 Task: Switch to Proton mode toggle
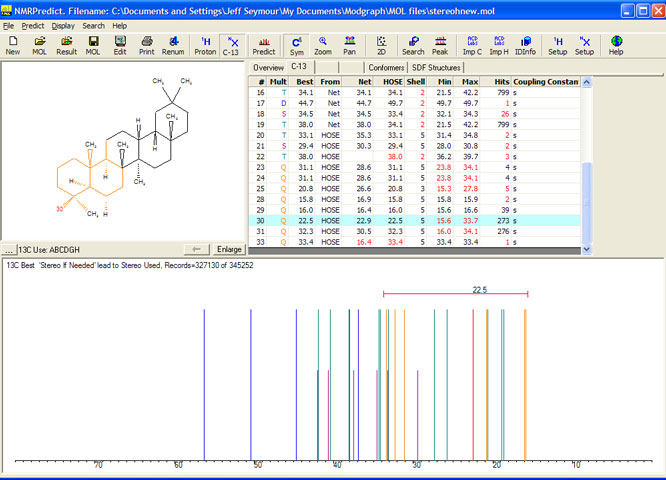205,45
